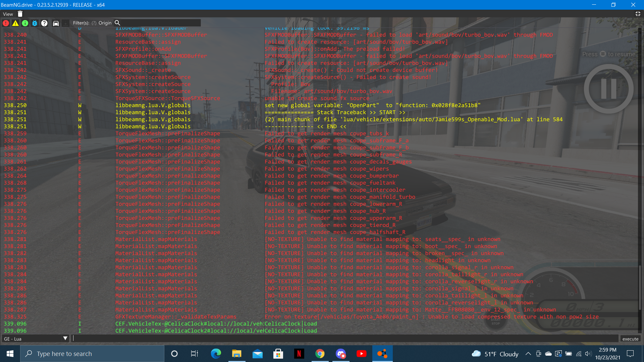This screenshot has width=644, height=362.
Task: Open Microsoft Store from taskbar
Action: (x=278, y=354)
